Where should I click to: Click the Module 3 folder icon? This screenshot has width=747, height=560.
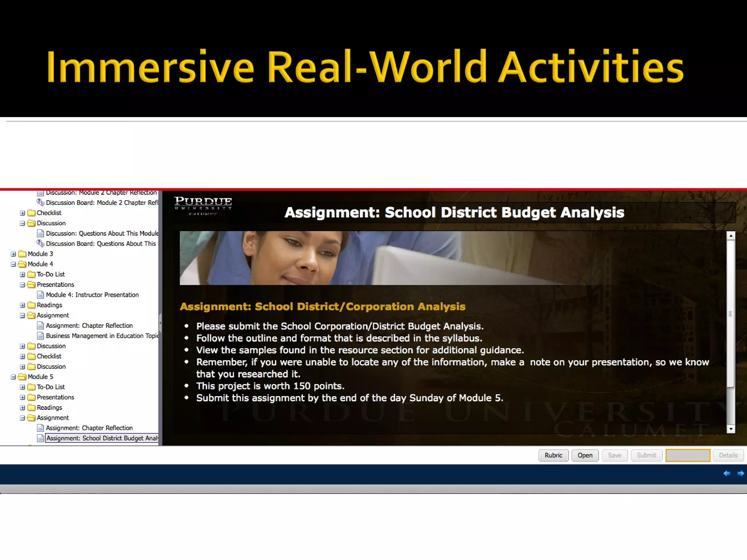(x=23, y=254)
